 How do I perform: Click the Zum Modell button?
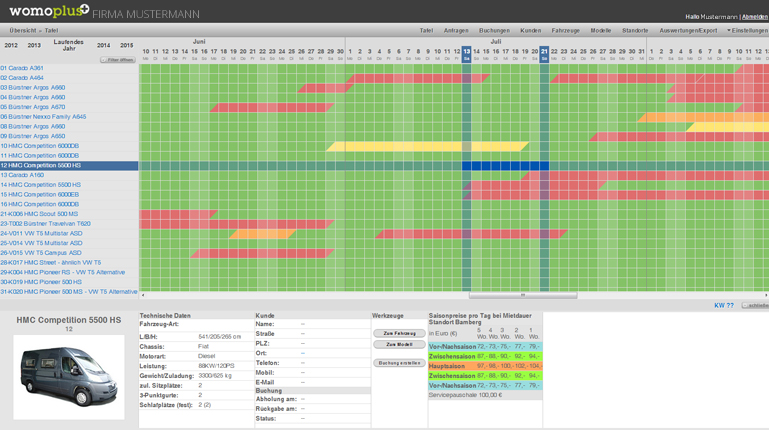tap(399, 345)
